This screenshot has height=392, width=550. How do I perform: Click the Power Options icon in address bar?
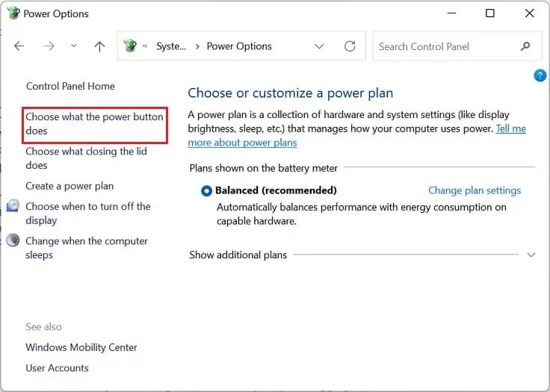pyautogui.click(x=131, y=46)
